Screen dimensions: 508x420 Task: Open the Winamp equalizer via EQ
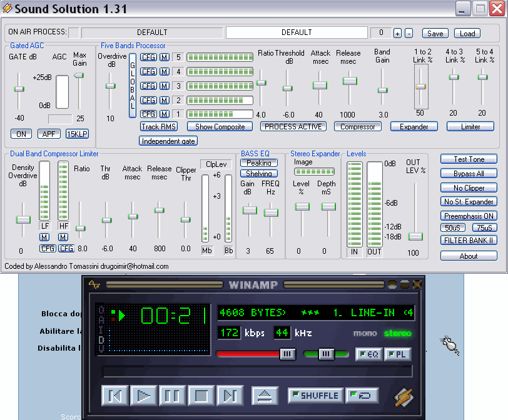pyautogui.click(x=368, y=354)
